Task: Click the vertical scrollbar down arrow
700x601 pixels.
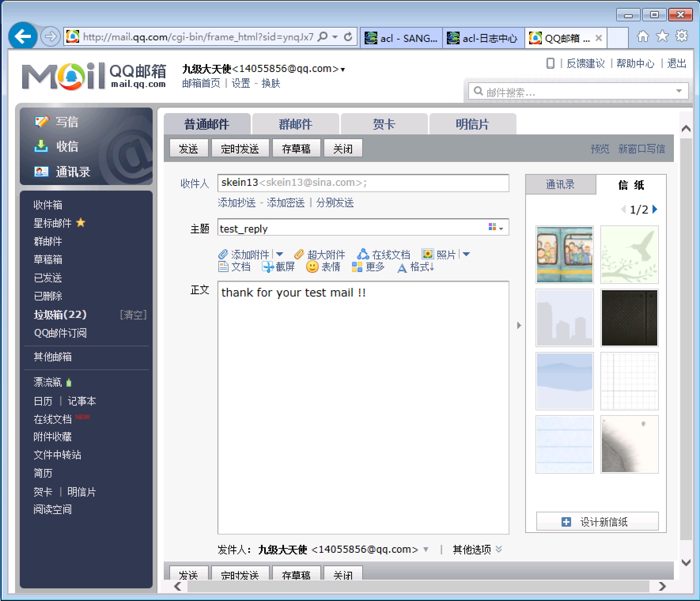Action: [686, 562]
